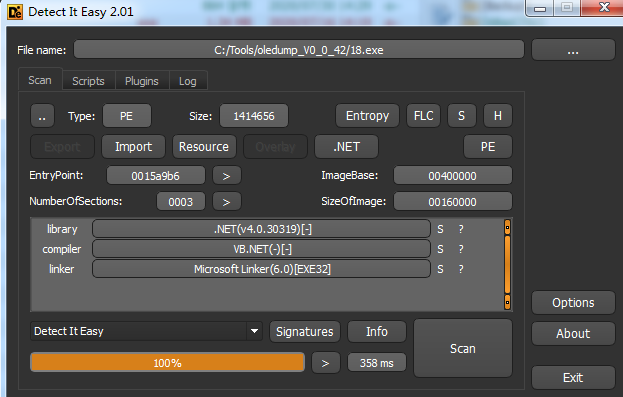
Task: Click the > button next to EntryPoint
Action: click(226, 176)
